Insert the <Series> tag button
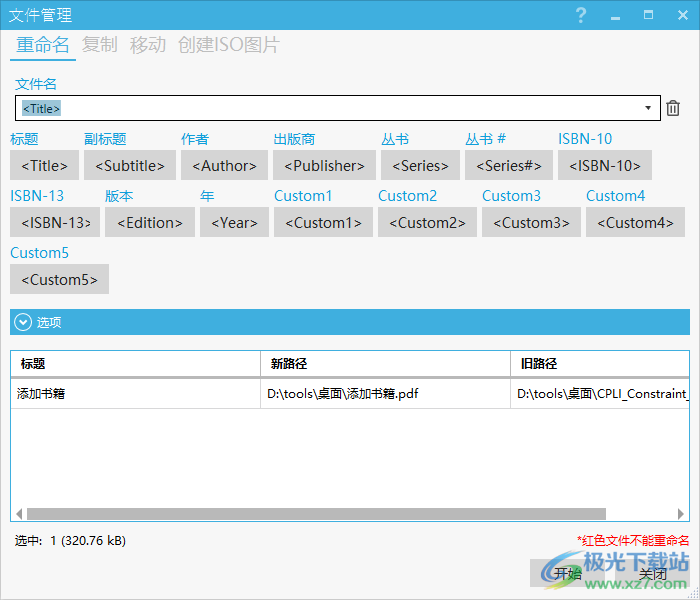The height and width of the screenshot is (600, 700). [420, 165]
